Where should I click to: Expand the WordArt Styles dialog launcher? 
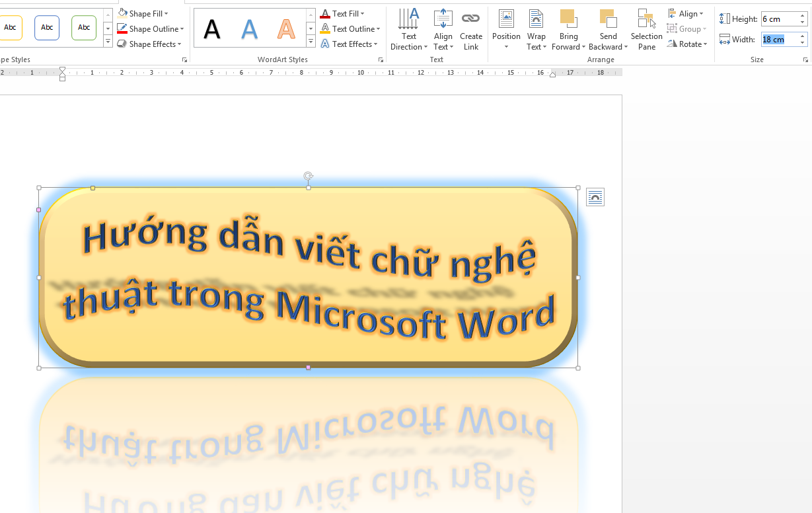(381, 59)
